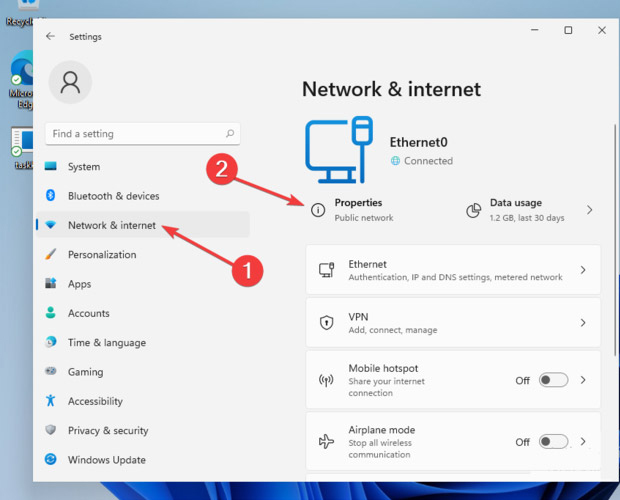Open Data usage details

pyautogui.click(x=526, y=209)
